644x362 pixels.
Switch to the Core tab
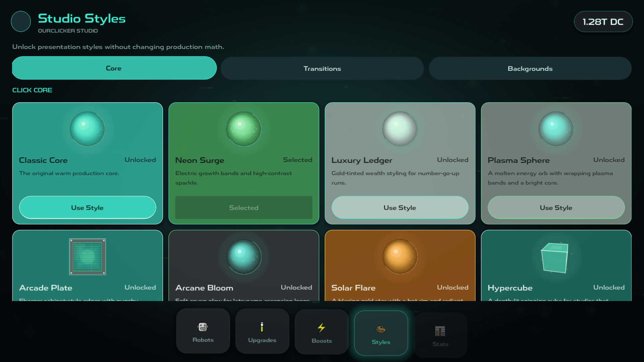(114, 68)
